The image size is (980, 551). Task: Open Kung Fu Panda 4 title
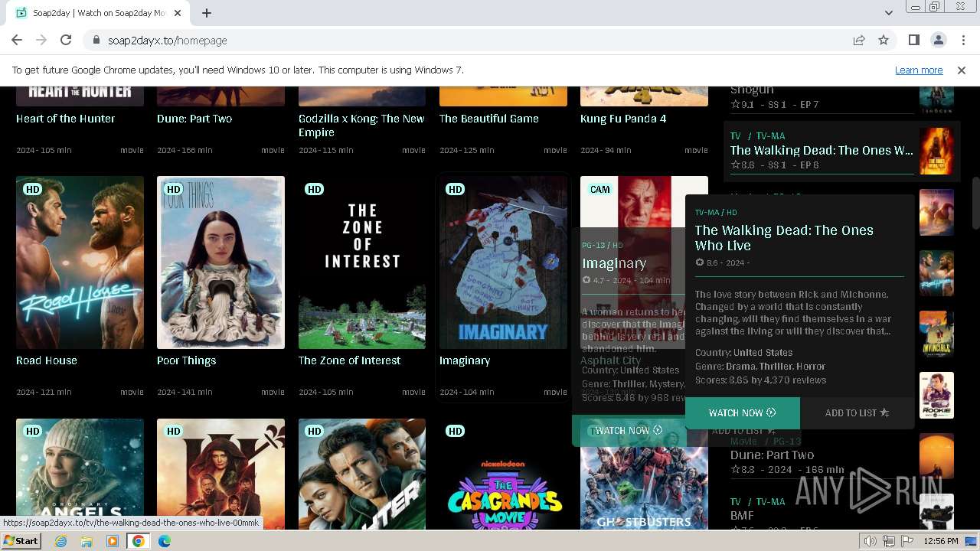coord(623,119)
